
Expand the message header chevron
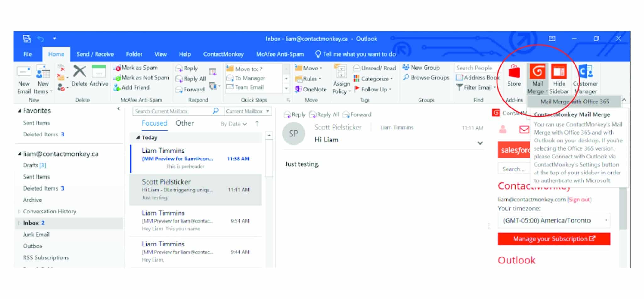tap(480, 143)
